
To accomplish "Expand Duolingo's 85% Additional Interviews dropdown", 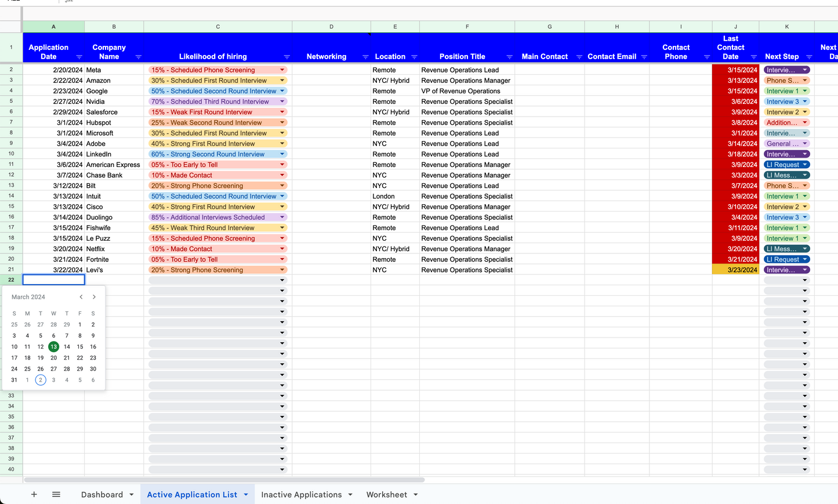I will pyautogui.click(x=282, y=217).
